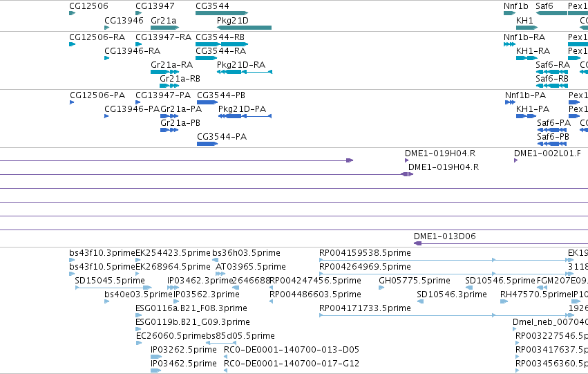Select the Gr21a-RA transcript glyph
Screen dimensions: 588x374
(164, 72)
